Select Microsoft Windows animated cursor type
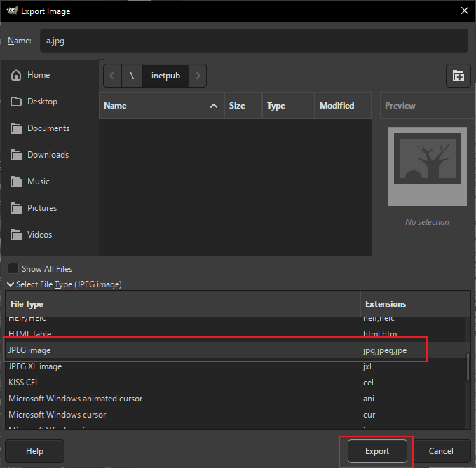The width and height of the screenshot is (476, 468). pos(75,399)
